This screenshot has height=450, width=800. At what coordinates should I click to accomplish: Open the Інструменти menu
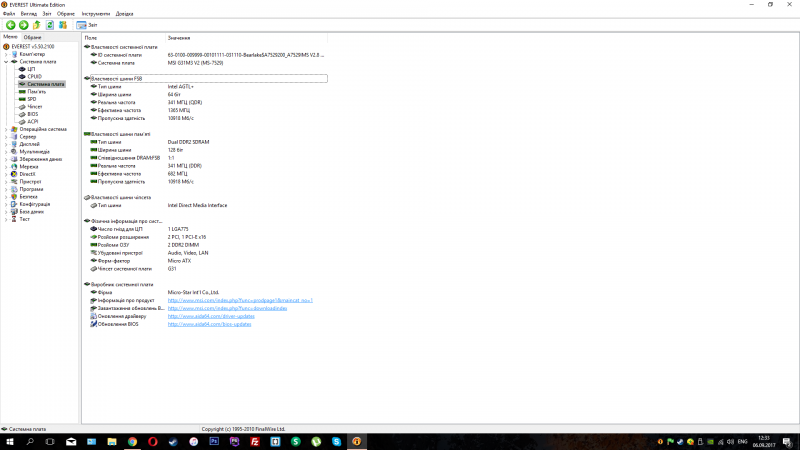point(95,14)
